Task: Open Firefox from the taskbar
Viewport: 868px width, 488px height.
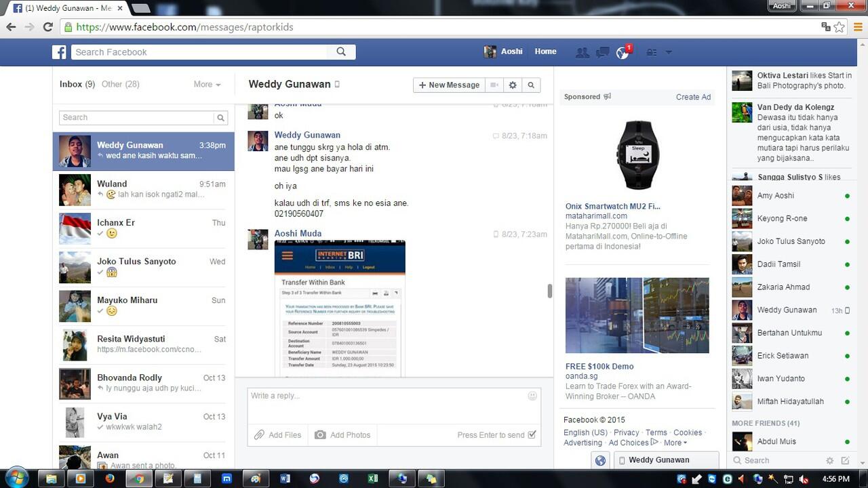Action: pyautogui.click(x=110, y=478)
